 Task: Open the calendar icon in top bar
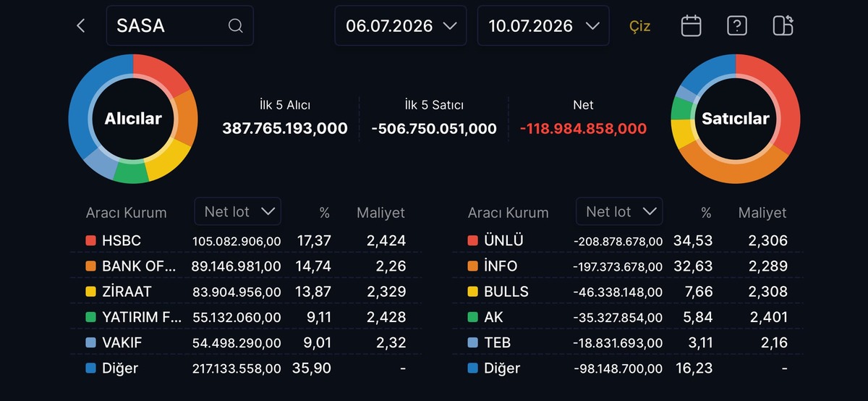coord(692,26)
